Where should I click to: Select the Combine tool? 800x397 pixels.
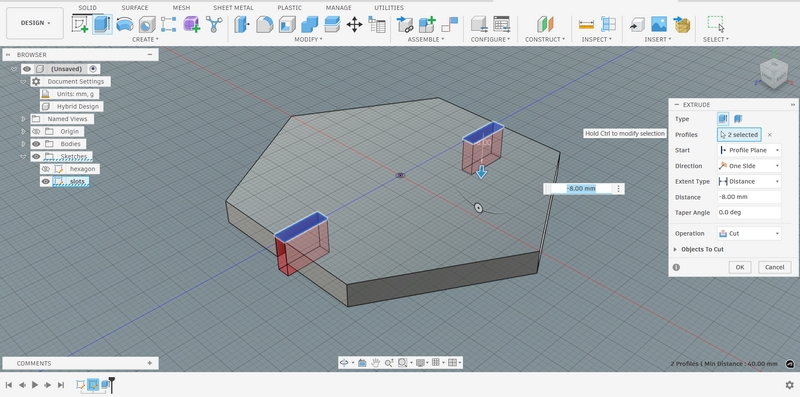[x=309, y=24]
